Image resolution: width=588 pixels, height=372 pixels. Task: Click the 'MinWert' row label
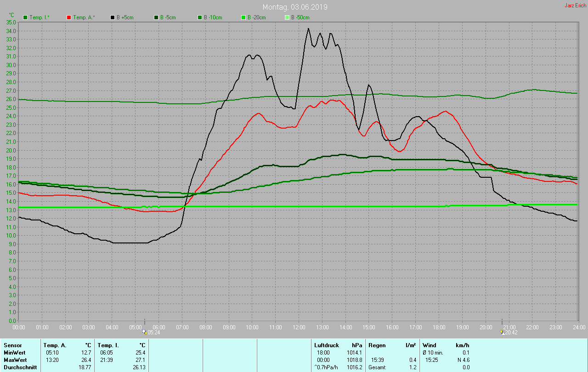(x=14, y=352)
